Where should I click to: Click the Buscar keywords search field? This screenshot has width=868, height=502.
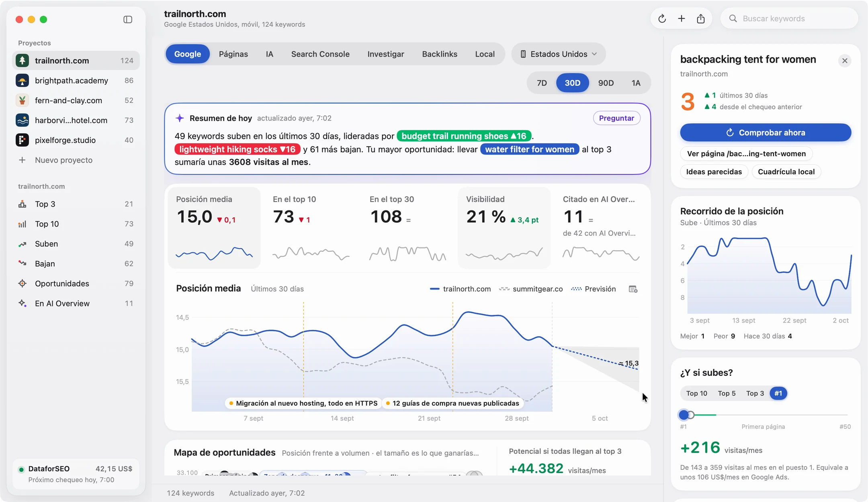coord(789,18)
